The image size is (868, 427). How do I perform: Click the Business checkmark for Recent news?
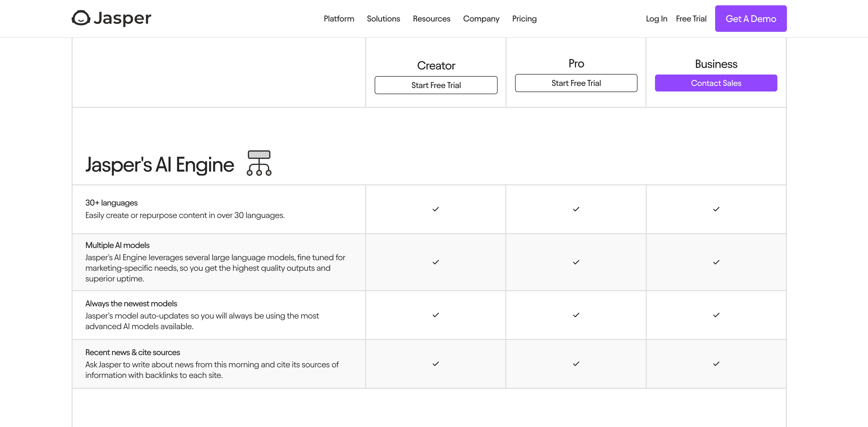pyautogui.click(x=716, y=364)
